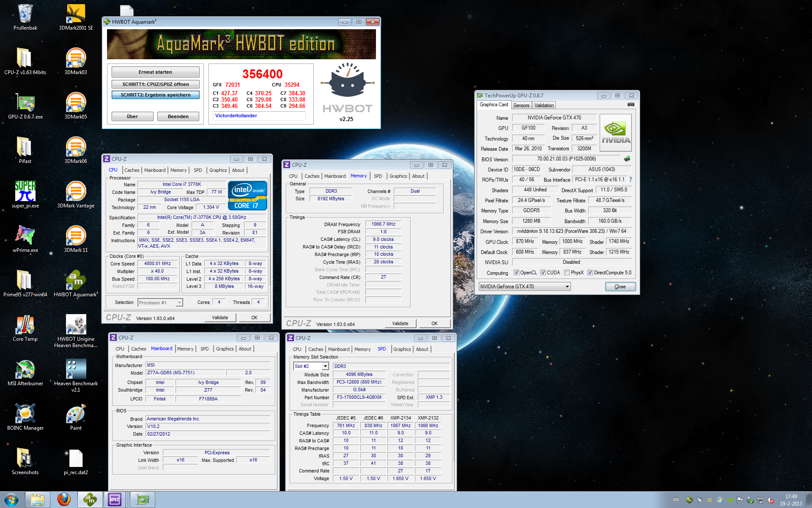
Task: Launch the Core Temp desktop shortcut
Action: [x=25, y=328]
